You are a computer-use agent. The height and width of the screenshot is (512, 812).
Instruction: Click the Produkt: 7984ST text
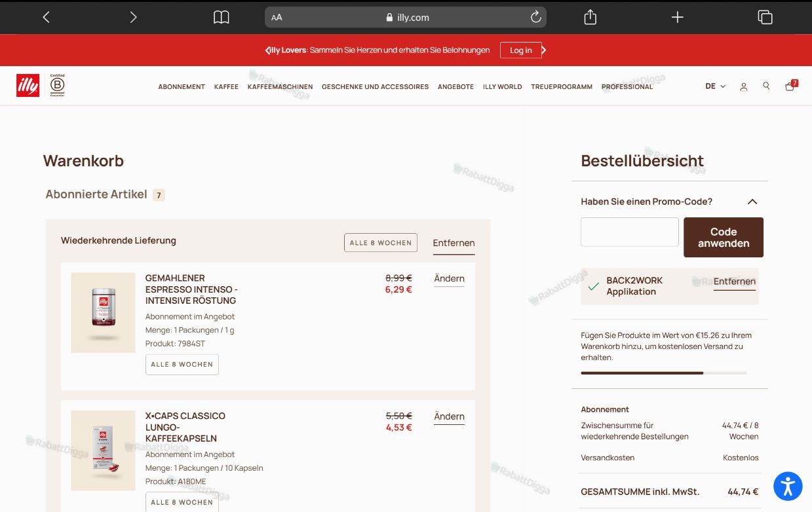click(175, 344)
